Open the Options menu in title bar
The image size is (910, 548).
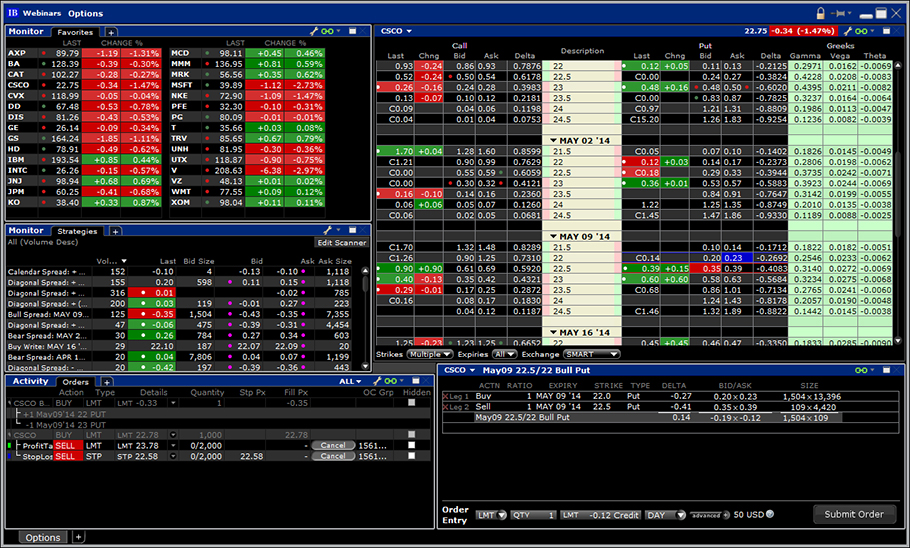point(85,13)
